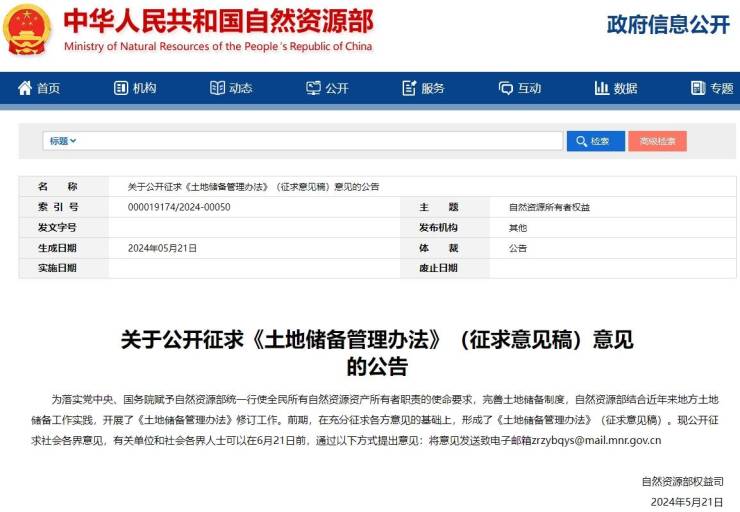Click the national emblem logo
The width and height of the screenshot is (740, 512).
tap(27, 30)
